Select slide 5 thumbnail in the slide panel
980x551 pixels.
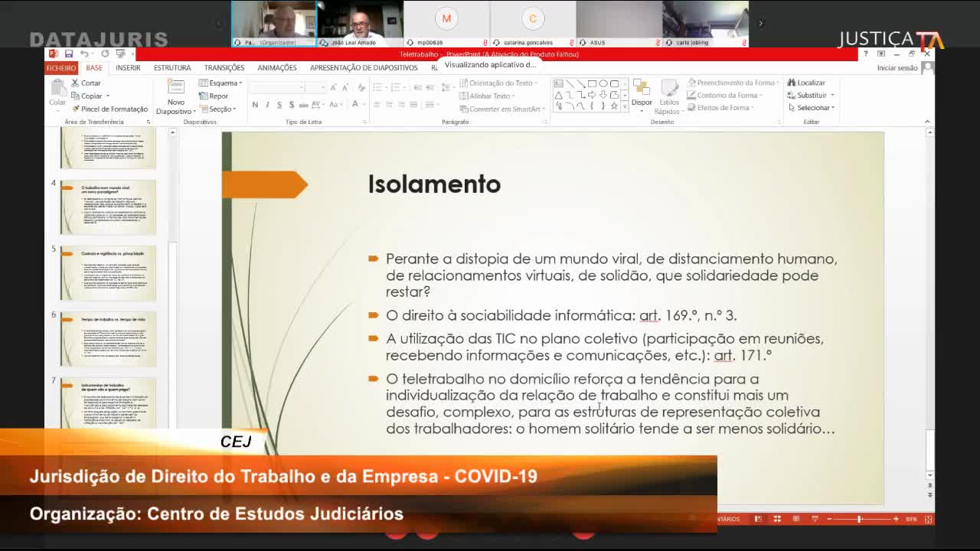click(x=107, y=272)
